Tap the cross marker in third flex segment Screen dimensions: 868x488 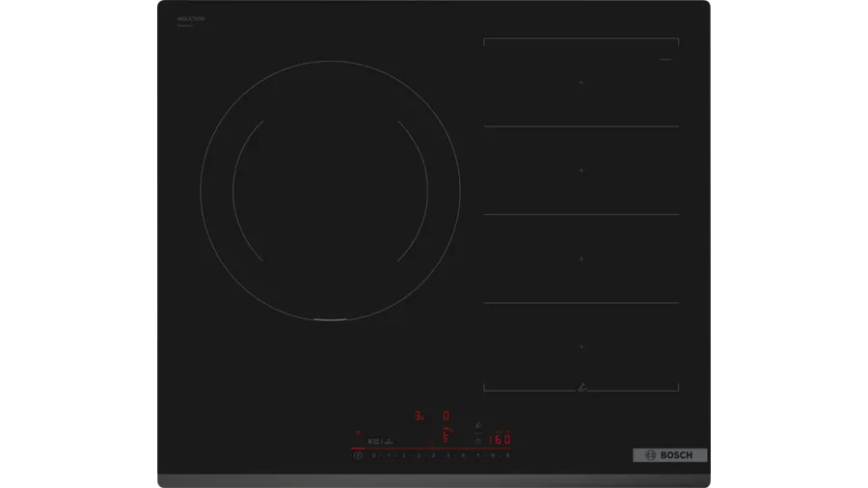pyautogui.click(x=581, y=258)
